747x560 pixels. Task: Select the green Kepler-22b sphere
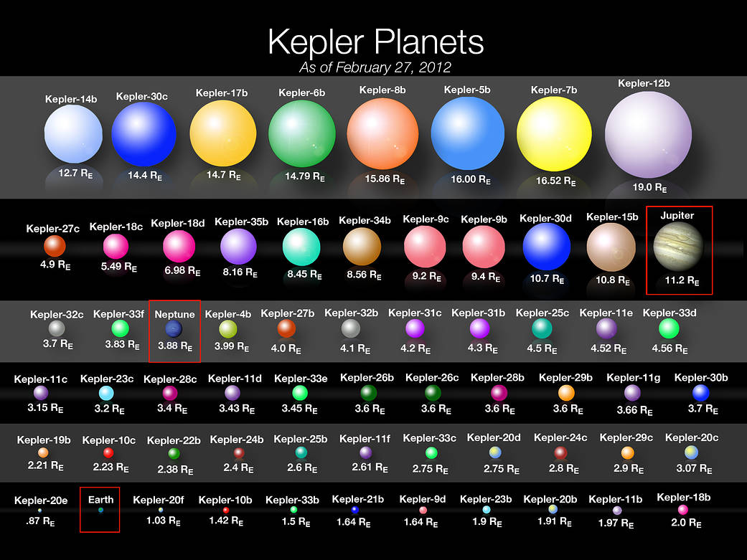(174, 453)
